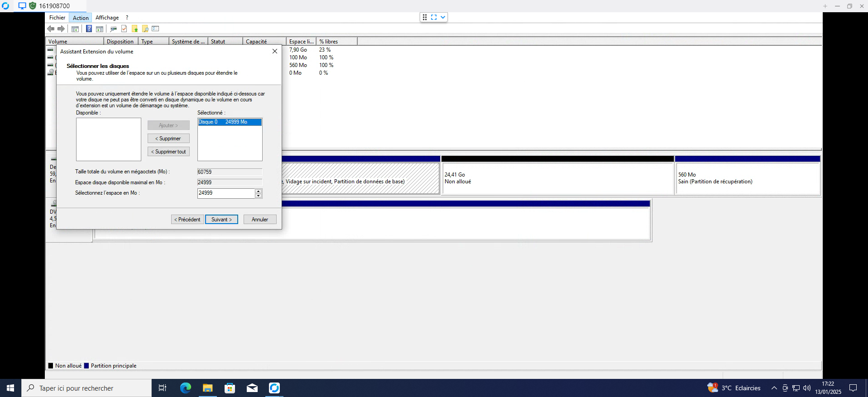868x397 pixels.
Task: Open File Explorer from the taskbar
Action: point(207,388)
